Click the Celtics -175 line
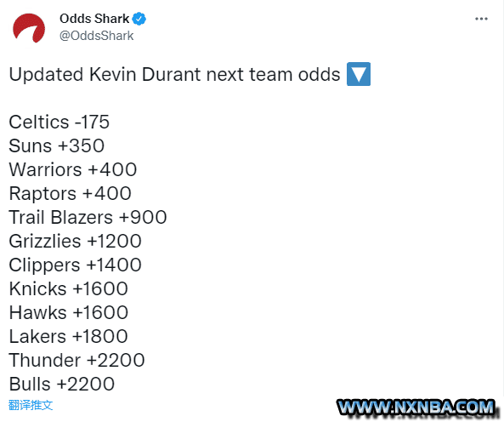Screen dimensions: 504x422 point(59,122)
